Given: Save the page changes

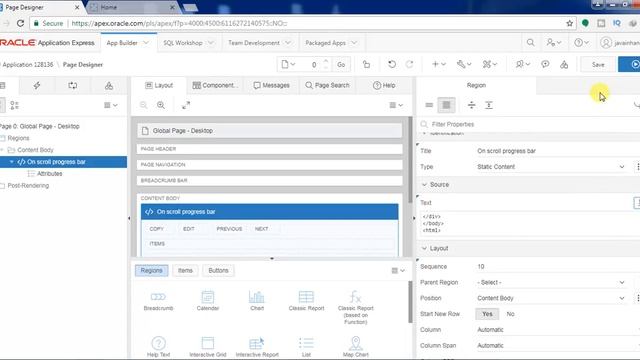Looking at the screenshot, I should (x=598, y=64).
